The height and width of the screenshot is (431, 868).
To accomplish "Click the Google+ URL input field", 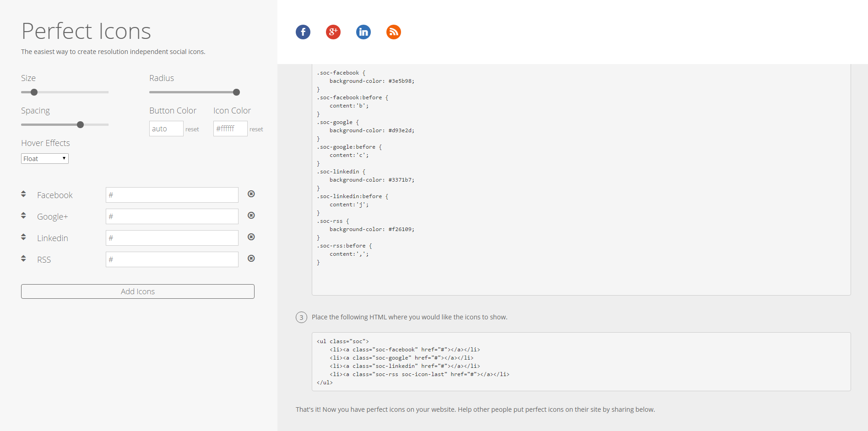I will (172, 216).
